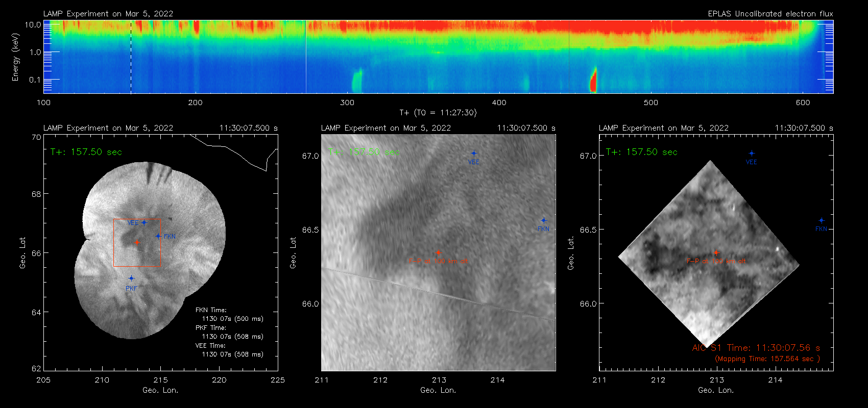Click the red footprint marker in middle panel
The image size is (868, 408).
(438, 252)
